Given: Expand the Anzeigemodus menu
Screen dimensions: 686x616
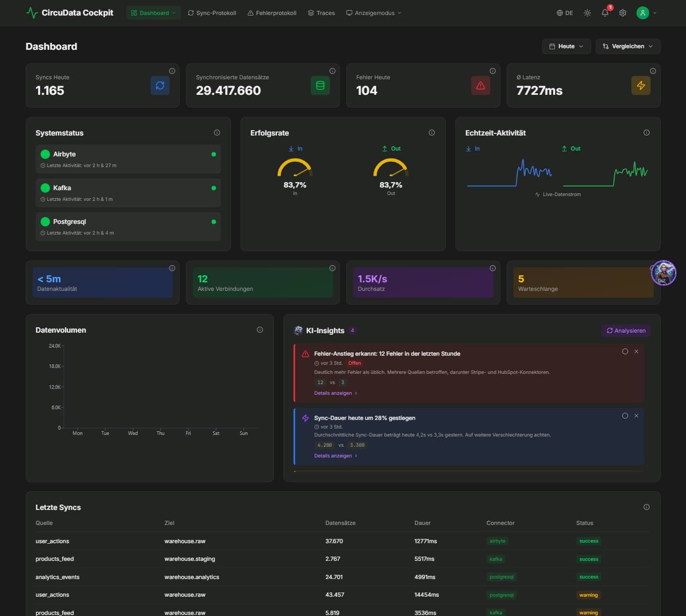Looking at the screenshot, I should point(373,13).
